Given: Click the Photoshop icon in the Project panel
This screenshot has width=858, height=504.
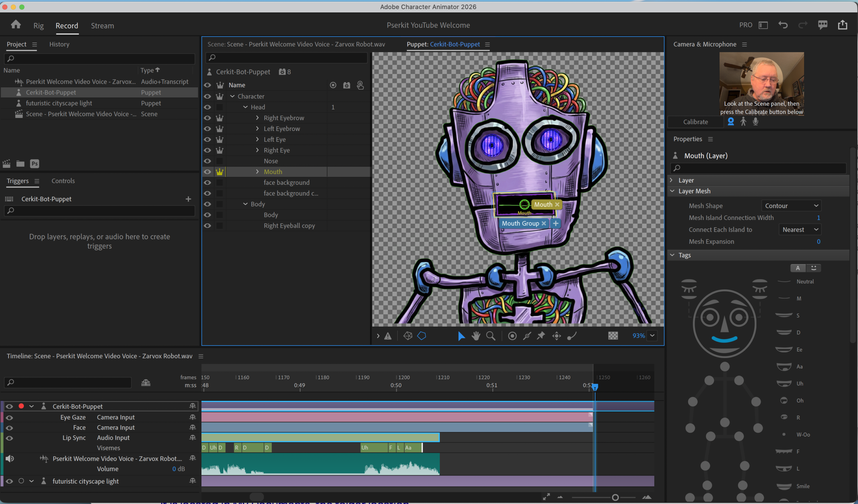Looking at the screenshot, I should coord(34,164).
